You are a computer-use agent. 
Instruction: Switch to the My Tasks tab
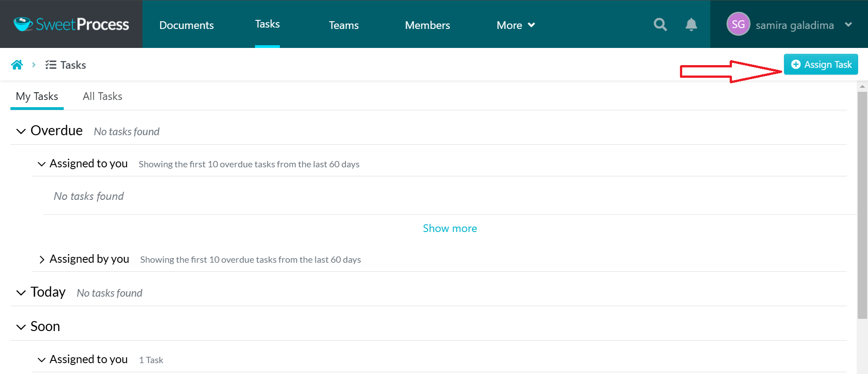point(37,96)
